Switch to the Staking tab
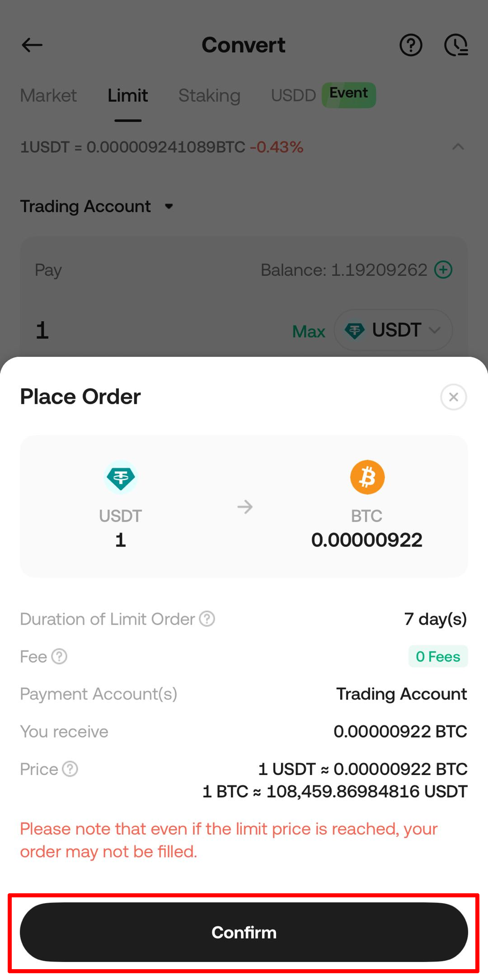This screenshot has width=488, height=980. [x=209, y=96]
